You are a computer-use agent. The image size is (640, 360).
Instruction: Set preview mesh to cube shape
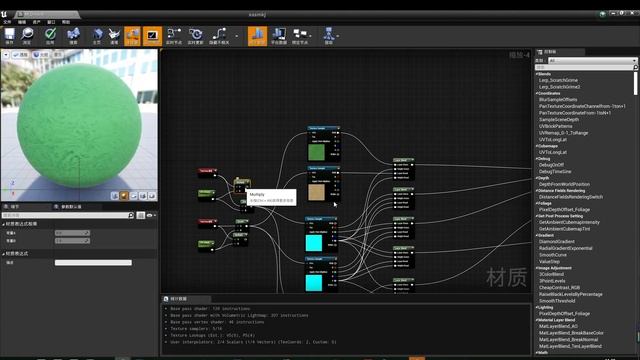click(143, 196)
